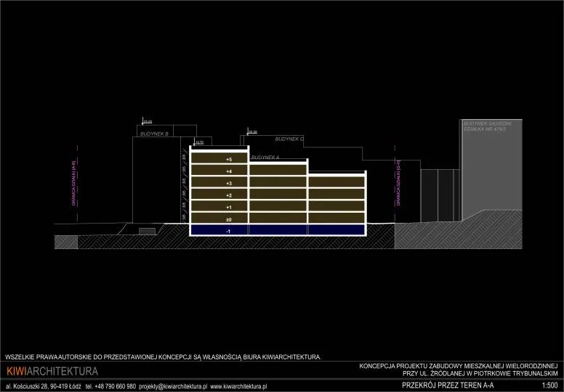Viewport: 564px width, 392px height.
Task: Click the elevation marker above Budynek C
Action: (251, 132)
